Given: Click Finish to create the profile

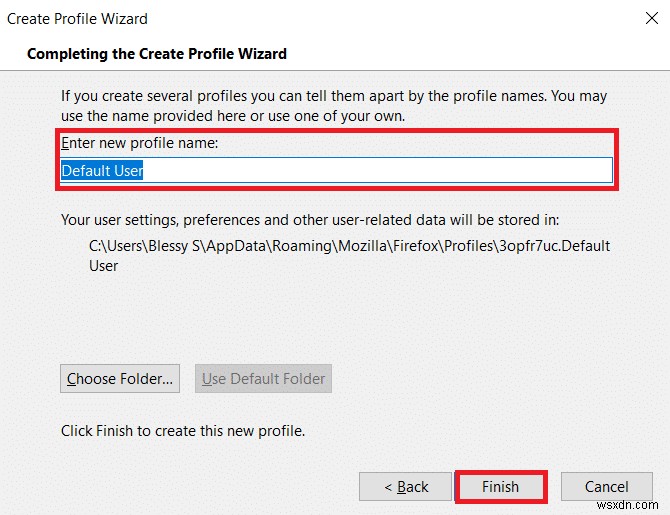Looking at the screenshot, I should point(500,487).
